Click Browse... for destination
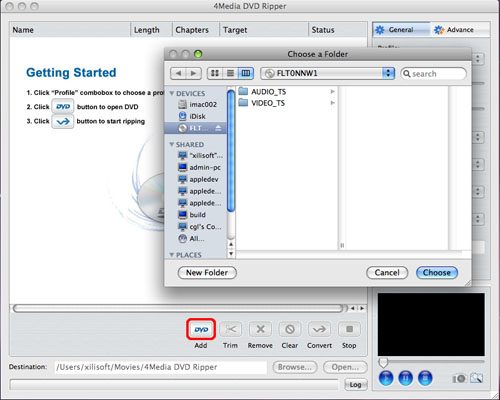Viewport: 500px width, 400px height. [295, 367]
